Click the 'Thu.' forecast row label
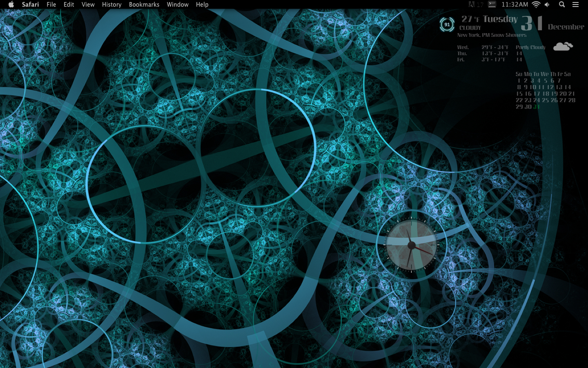This screenshot has height=368, width=588. [462, 54]
